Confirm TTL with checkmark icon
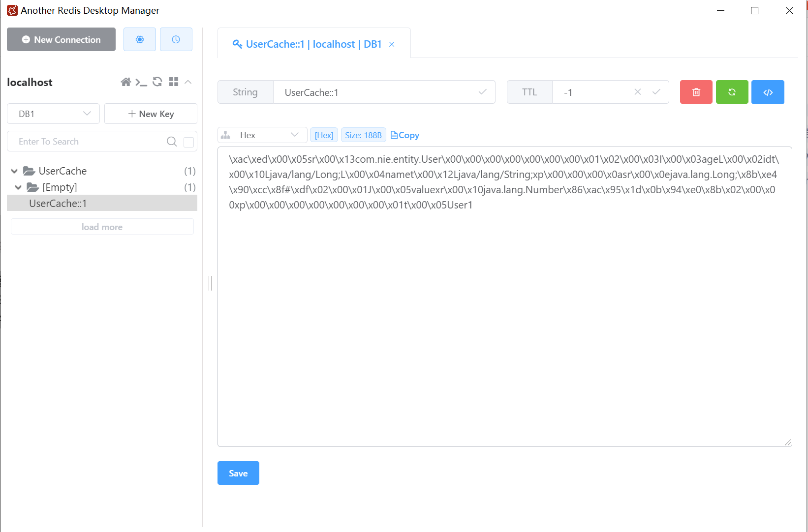808x532 pixels. (656, 92)
